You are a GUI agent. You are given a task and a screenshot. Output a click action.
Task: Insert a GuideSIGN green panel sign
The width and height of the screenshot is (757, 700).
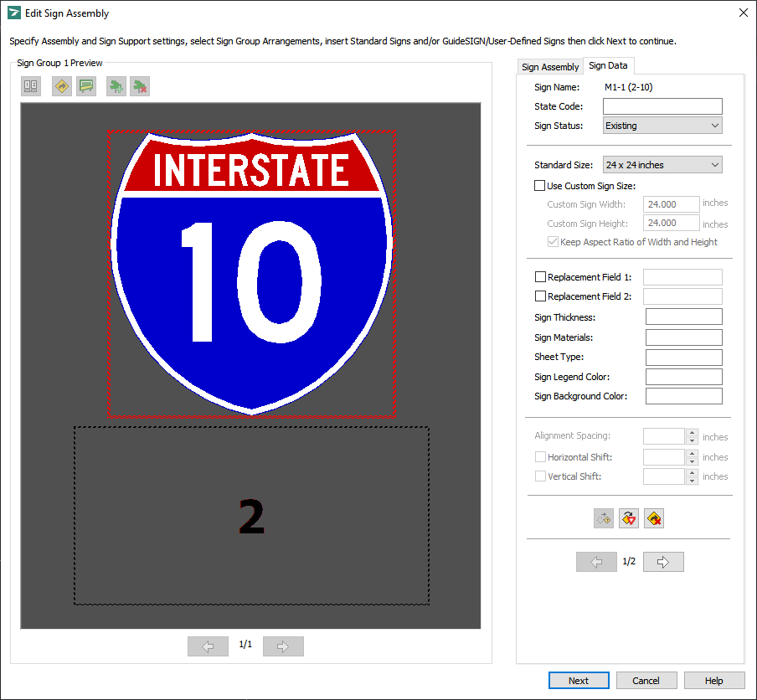tap(86, 86)
